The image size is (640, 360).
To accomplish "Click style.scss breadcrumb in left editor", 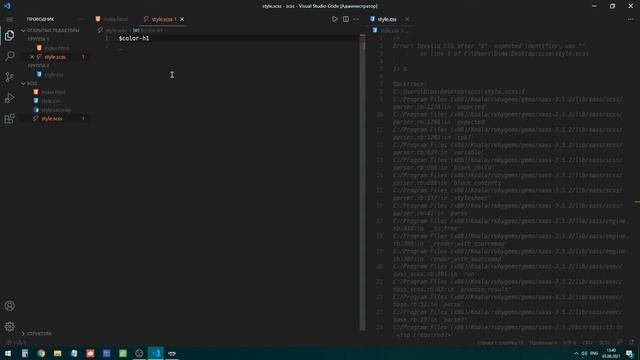I will pos(113,31).
